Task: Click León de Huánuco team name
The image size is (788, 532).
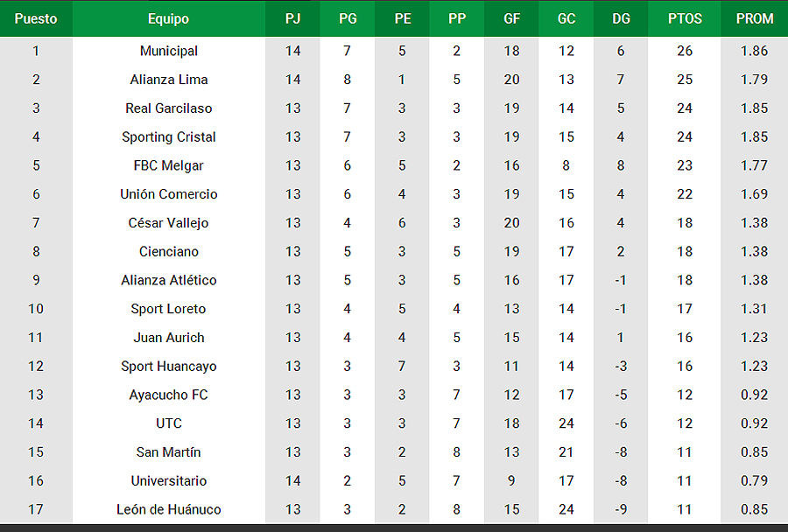Action: (169, 509)
